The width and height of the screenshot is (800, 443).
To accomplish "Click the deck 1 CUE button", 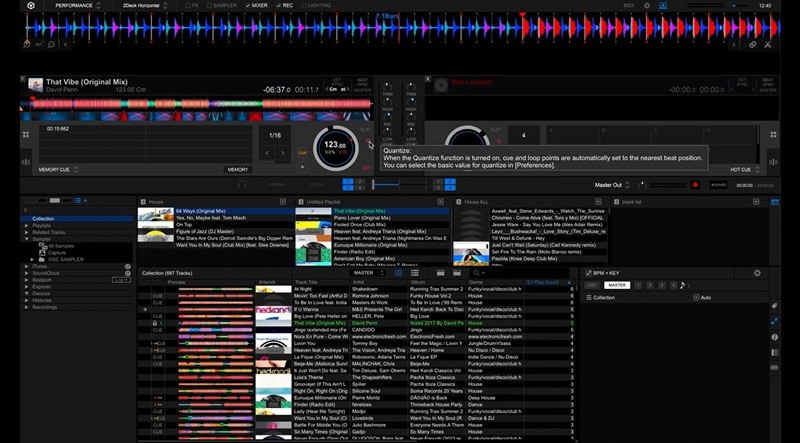I will [302, 153].
